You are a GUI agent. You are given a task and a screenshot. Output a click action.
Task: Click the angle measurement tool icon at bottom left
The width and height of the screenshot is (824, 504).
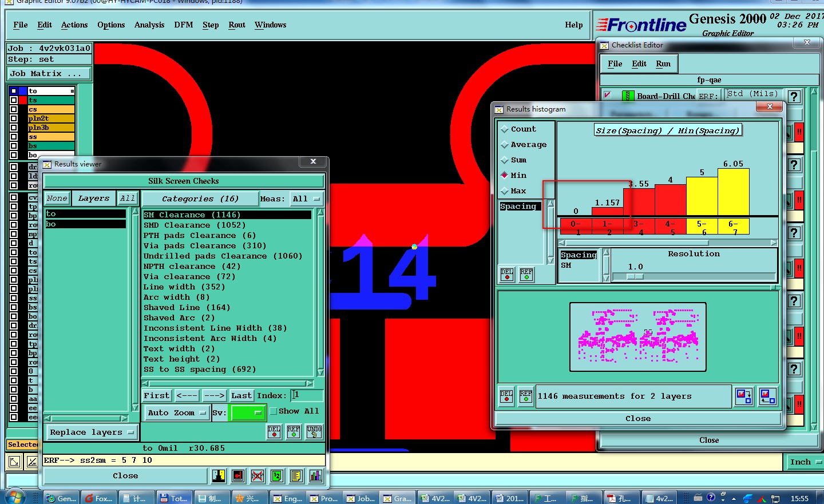[33, 461]
